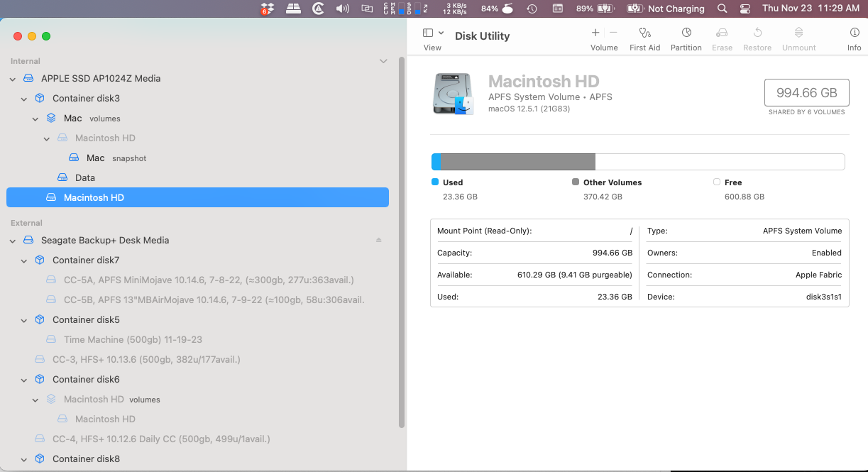This screenshot has height=472, width=868.
Task: Click the sidebar vertical scrollbar
Action: click(x=402, y=241)
